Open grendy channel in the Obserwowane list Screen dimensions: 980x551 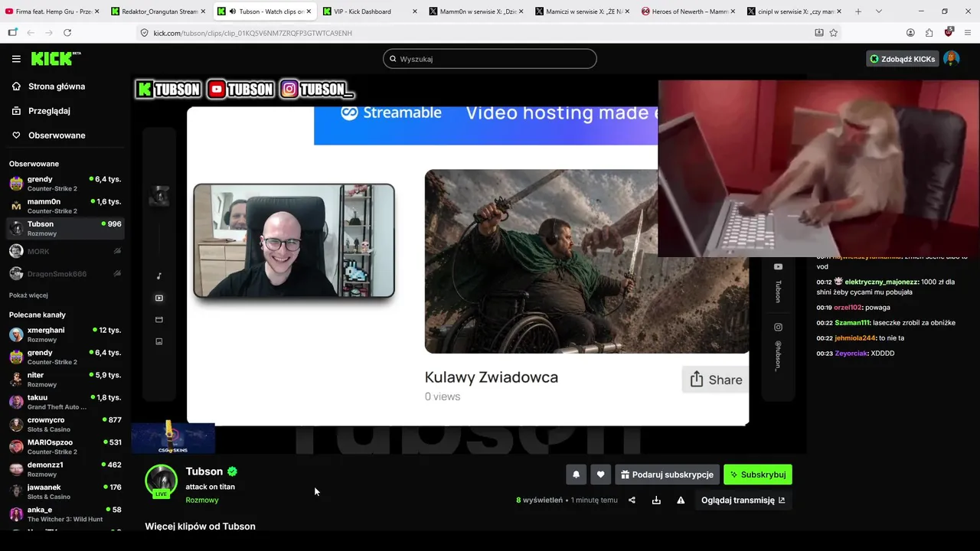point(65,184)
